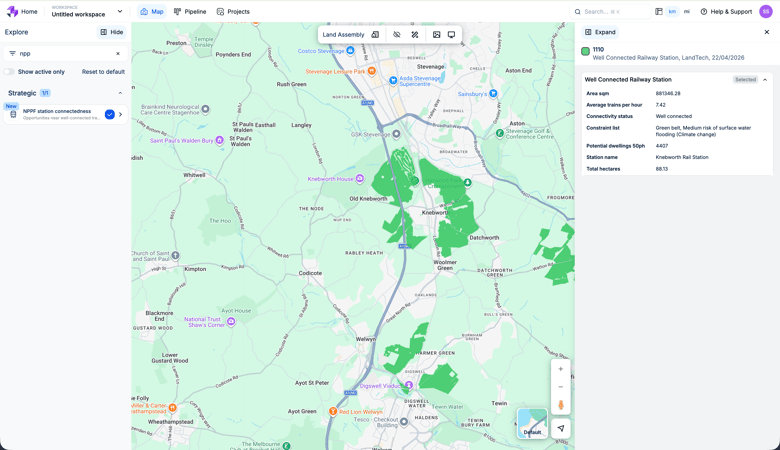Click Reset to default
780x450 pixels.
pyautogui.click(x=103, y=72)
